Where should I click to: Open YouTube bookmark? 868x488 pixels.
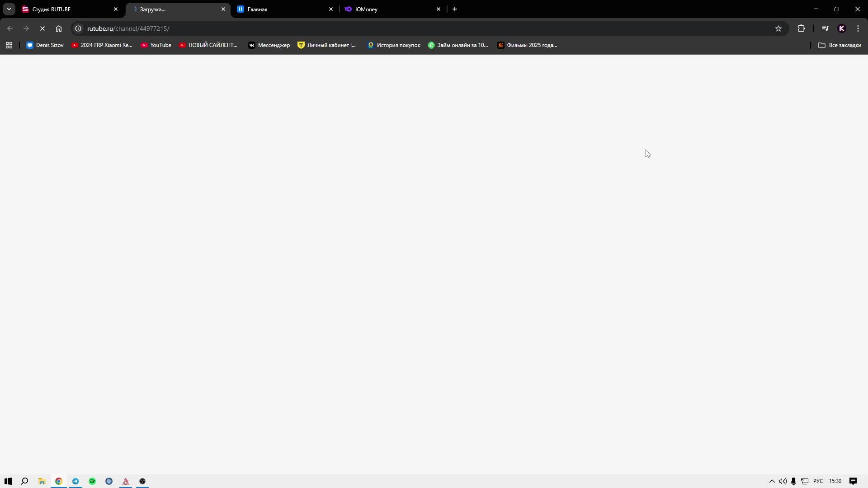156,45
